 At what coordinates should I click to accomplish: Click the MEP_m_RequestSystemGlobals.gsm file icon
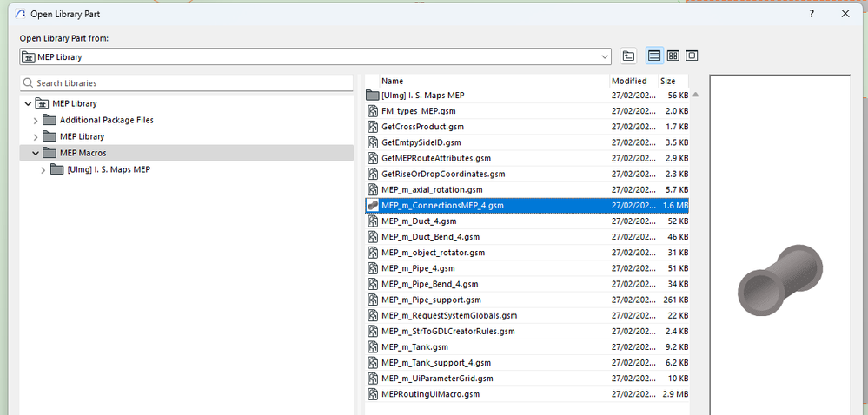pos(373,315)
